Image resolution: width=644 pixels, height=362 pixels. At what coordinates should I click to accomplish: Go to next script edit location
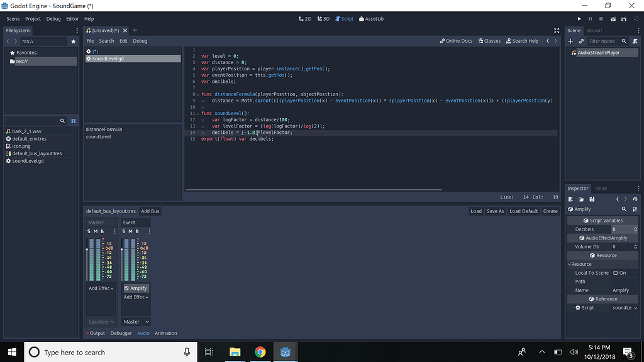coord(556,41)
